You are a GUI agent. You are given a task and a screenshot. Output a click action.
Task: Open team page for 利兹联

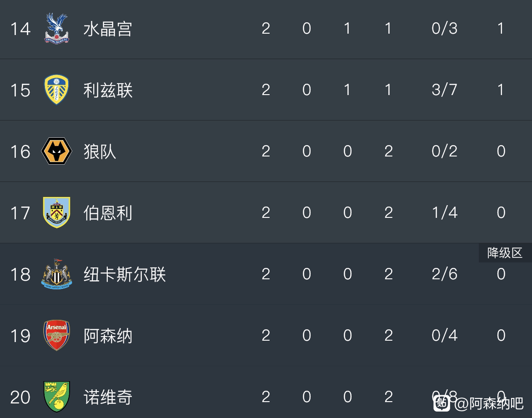[x=108, y=90]
